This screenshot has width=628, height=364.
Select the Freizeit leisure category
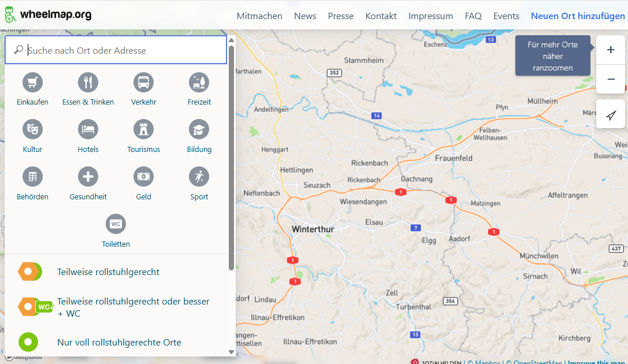point(199,90)
